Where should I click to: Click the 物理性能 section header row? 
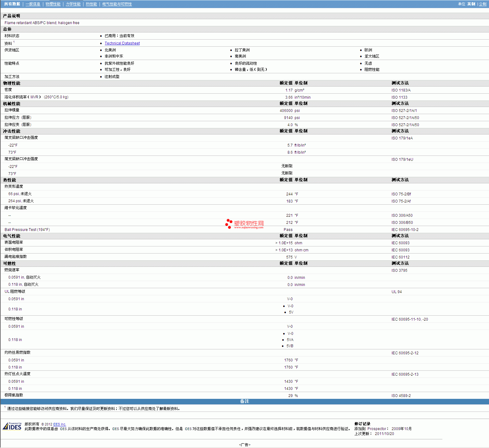(12, 83)
